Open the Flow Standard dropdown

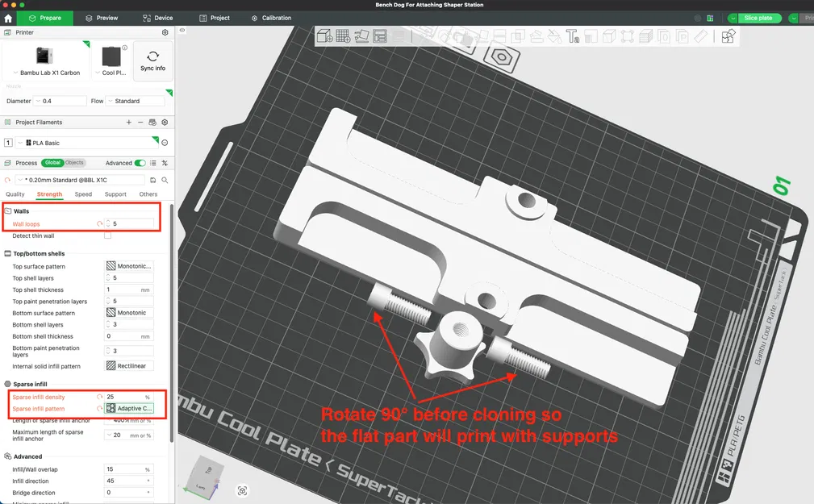135,102
